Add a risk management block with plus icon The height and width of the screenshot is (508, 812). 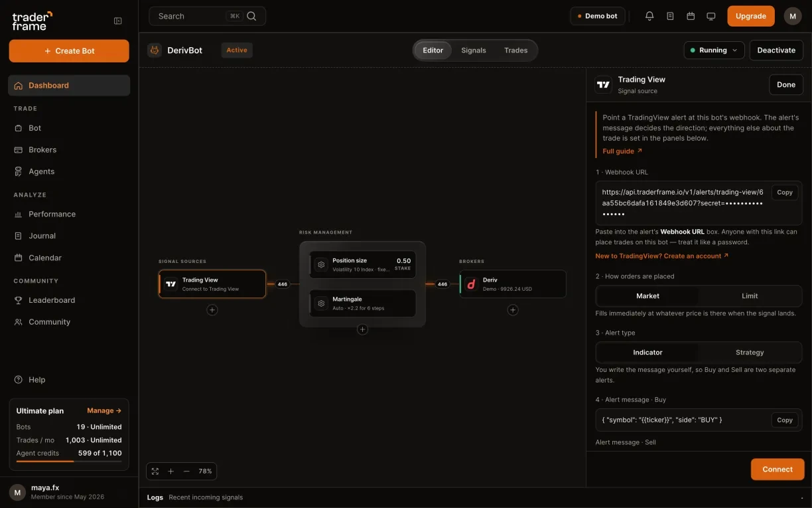(362, 329)
